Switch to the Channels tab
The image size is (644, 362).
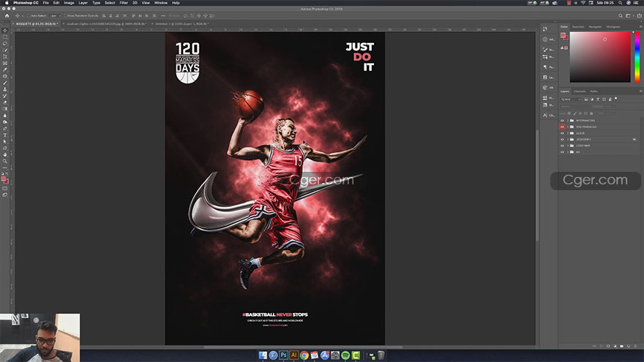[x=580, y=91]
